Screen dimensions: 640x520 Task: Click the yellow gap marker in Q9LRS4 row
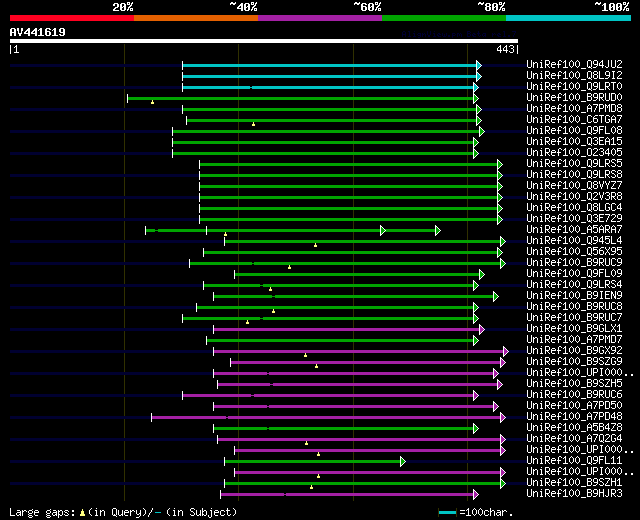[x=270, y=289]
